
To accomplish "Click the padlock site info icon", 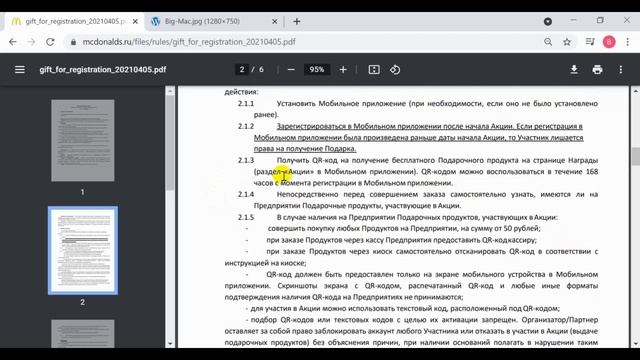I will coord(73,42).
